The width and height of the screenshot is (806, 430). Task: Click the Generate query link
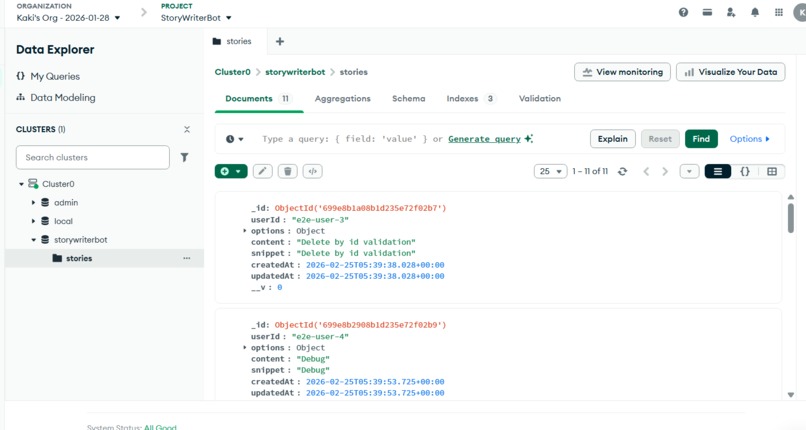tap(484, 139)
